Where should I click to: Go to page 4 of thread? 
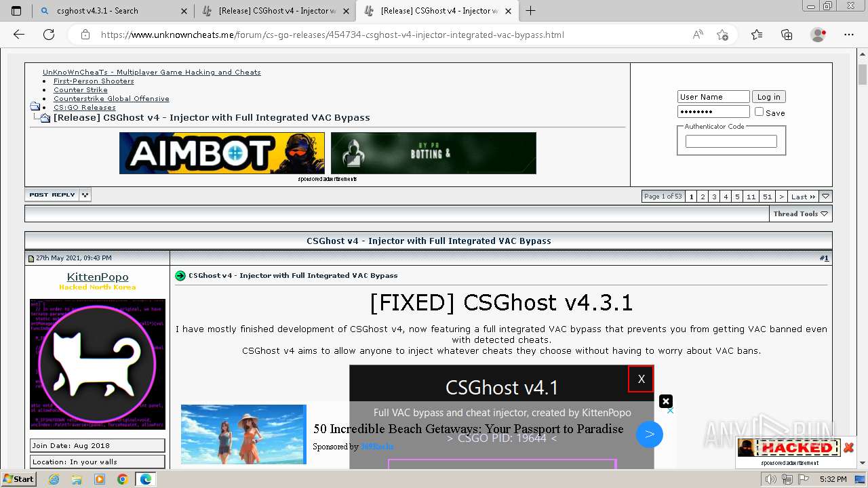pyautogui.click(x=726, y=197)
